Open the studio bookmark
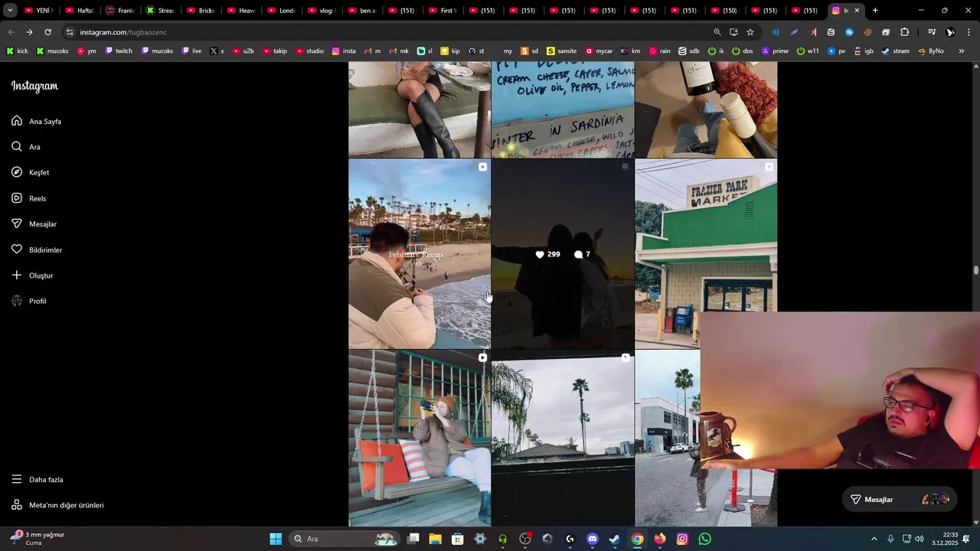The image size is (980, 551). (309, 51)
